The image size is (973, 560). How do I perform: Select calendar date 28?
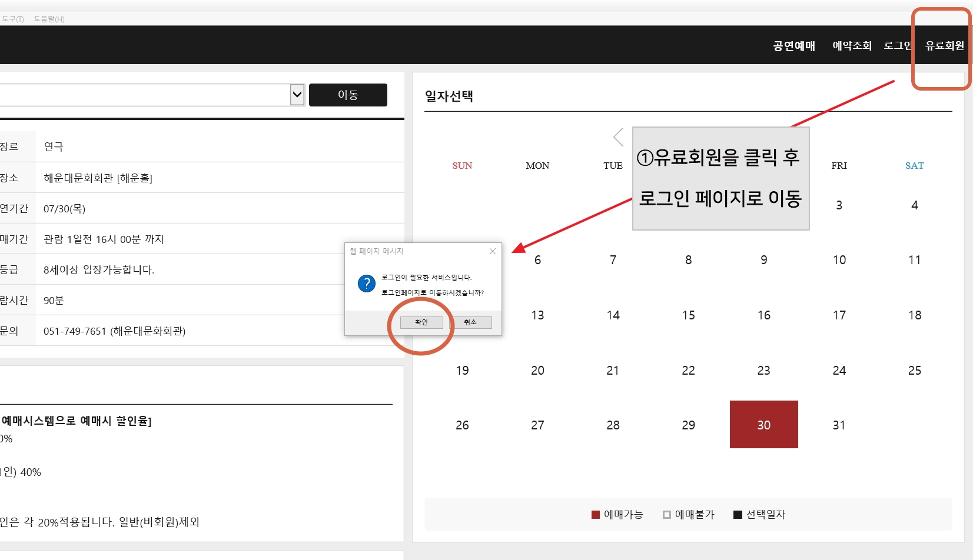tap(613, 425)
